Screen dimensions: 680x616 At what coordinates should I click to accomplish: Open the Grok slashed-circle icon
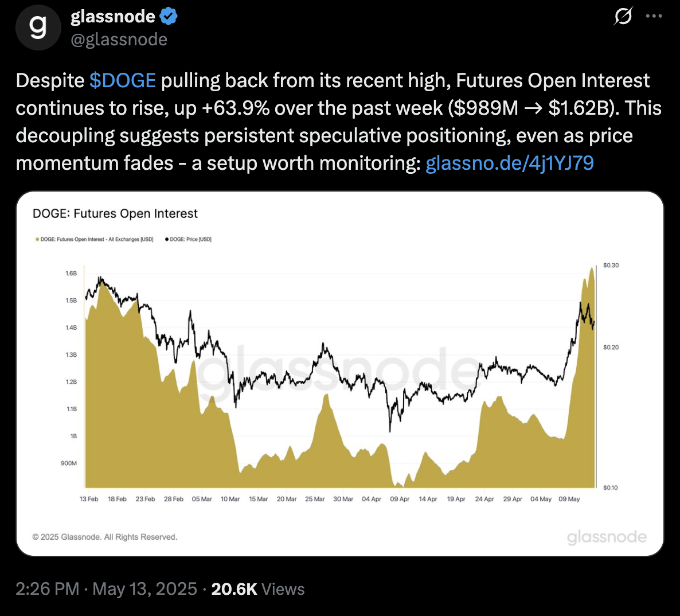[623, 17]
